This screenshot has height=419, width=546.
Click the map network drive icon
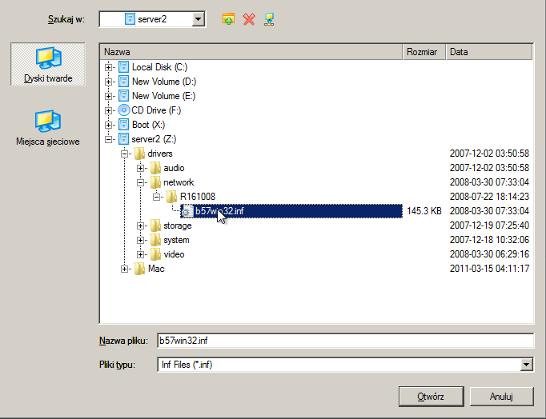click(x=269, y=20)
